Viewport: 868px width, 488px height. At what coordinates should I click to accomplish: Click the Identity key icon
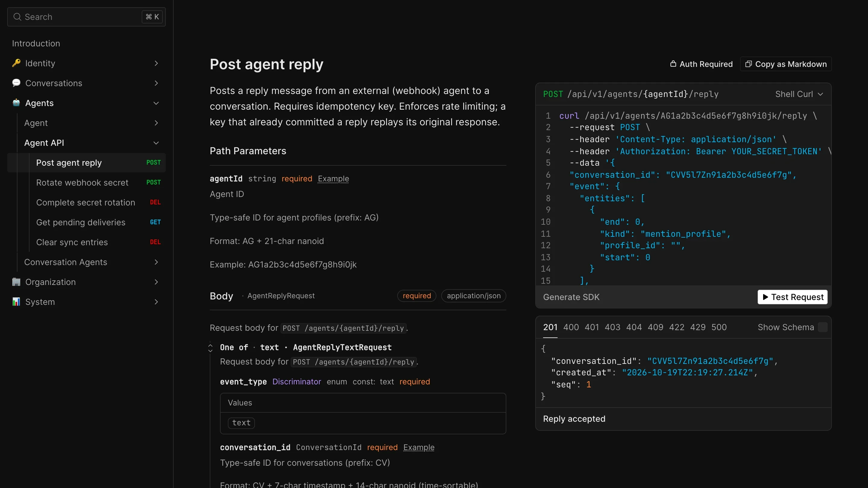16,63
